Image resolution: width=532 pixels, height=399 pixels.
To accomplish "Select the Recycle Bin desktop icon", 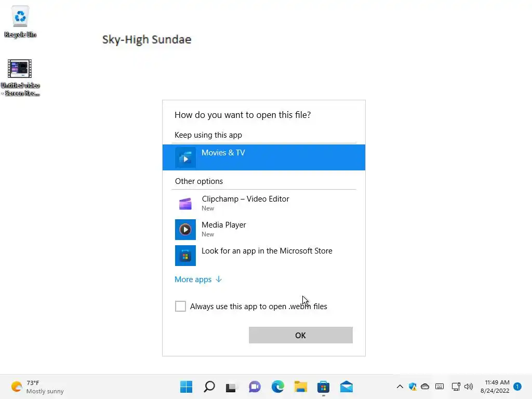I will point(20,21).
